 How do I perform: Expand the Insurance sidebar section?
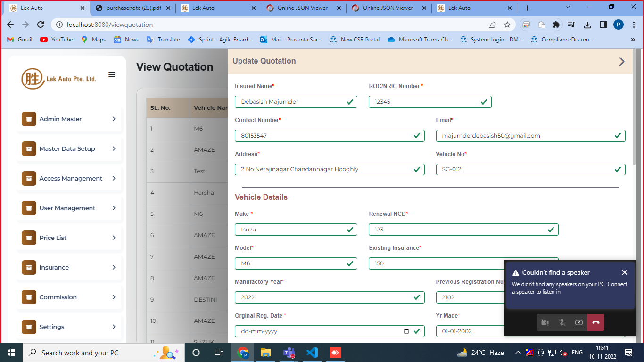[69, 268]
